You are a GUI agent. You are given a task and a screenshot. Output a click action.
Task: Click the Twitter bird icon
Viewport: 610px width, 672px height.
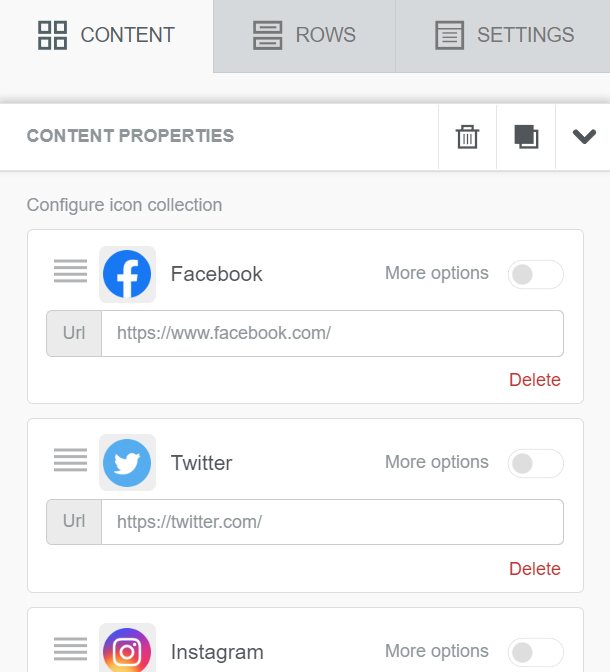[127, 463]
